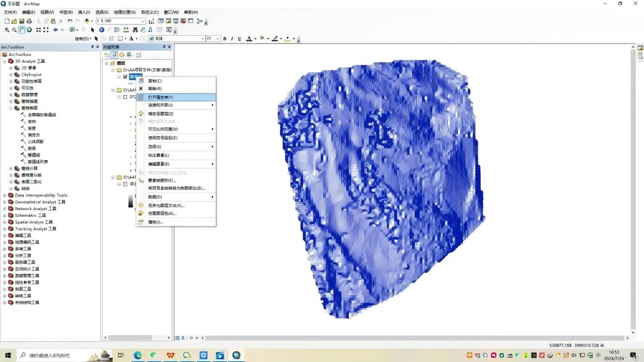Click the fill color paint bucket swatch
Screen dimensions: 644x362
pyautogui.click(x=262, y=39)
